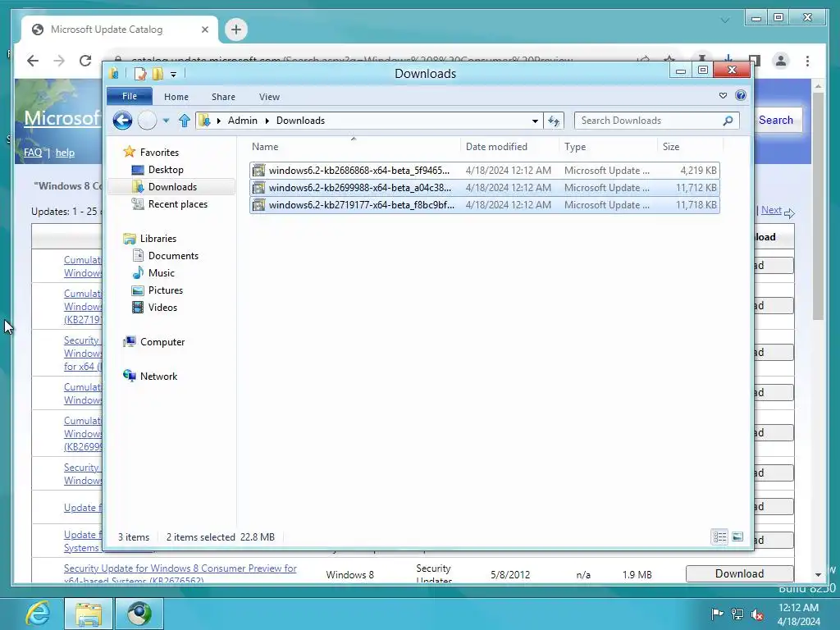This screenshot has width=840, height=630.
Task: Select Libraries in navigation pane
Action: (x=158, y=239)
